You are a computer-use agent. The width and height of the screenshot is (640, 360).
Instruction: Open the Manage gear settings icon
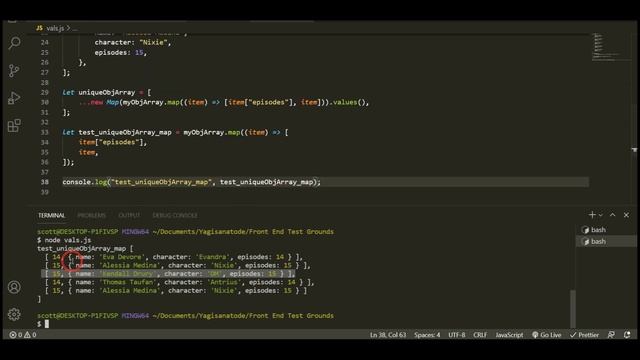tap(14, 314)
